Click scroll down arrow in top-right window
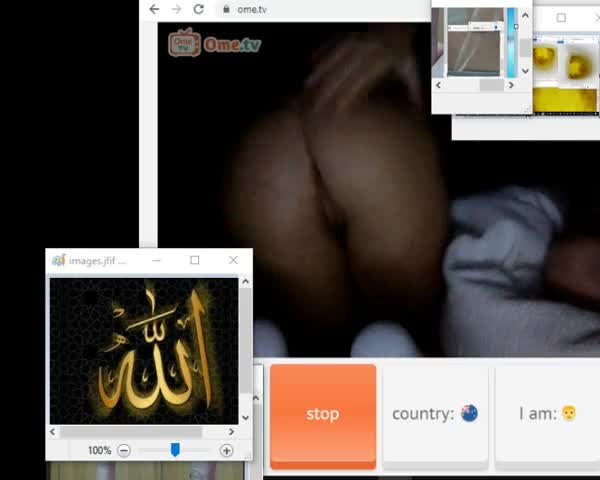The width and height of the screenshot is (600, 480). (x=526, y=72)
